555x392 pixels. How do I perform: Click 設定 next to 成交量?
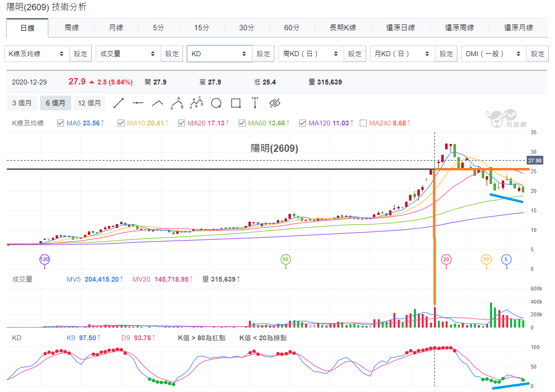coord(172,54)
